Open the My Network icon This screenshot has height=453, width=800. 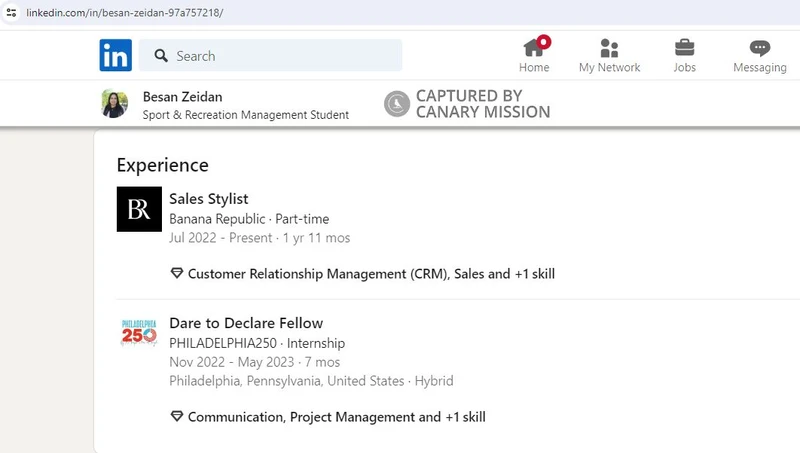coord(609,48)
